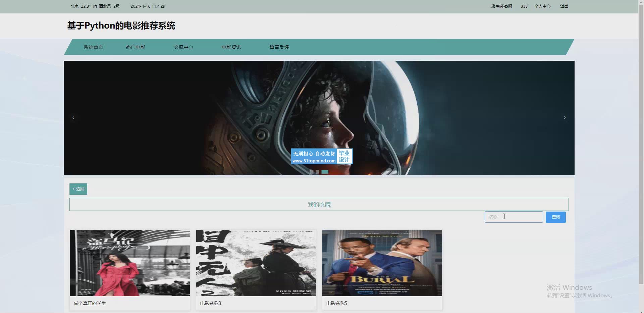
Task: Select the first carousel indicator dot
Action: (312, 172)
